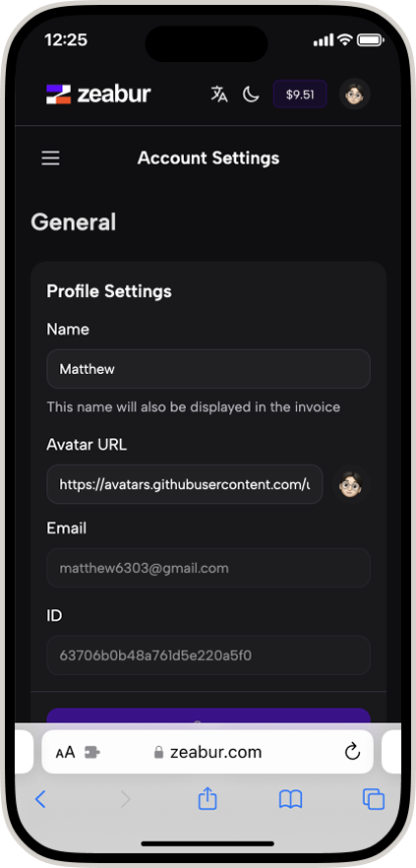Open the user avatar menu in the header

[355, 94]
